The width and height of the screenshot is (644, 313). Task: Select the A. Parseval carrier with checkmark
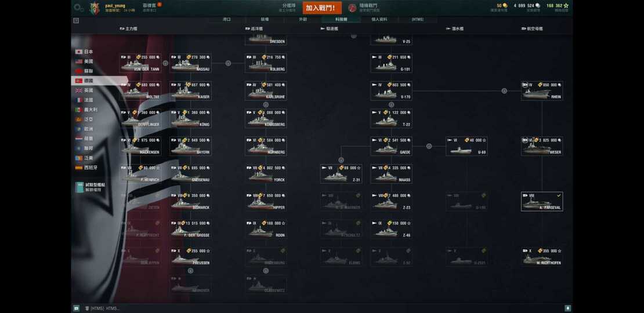tap(542, 201)
